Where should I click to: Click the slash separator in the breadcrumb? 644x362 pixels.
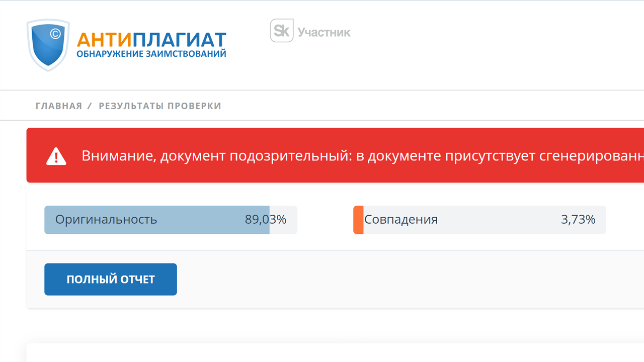(90, 106)
